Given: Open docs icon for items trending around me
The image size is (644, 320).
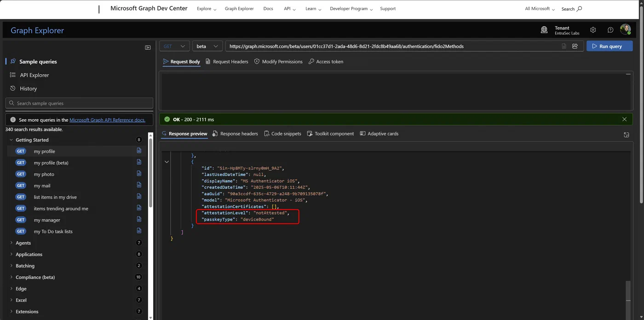Looking at the screenshot, I should point(139,208).
